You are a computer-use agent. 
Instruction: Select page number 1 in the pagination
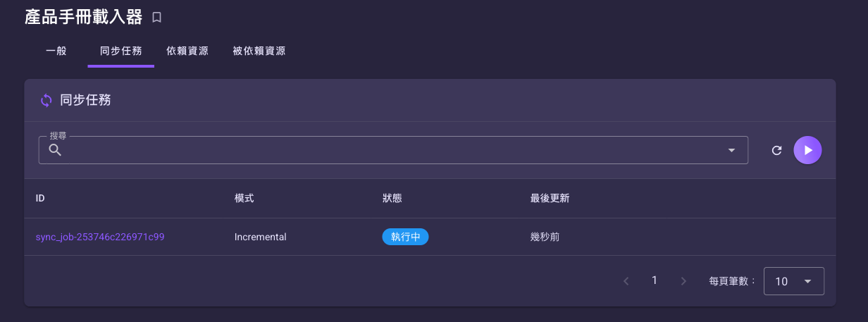(655, 280)
